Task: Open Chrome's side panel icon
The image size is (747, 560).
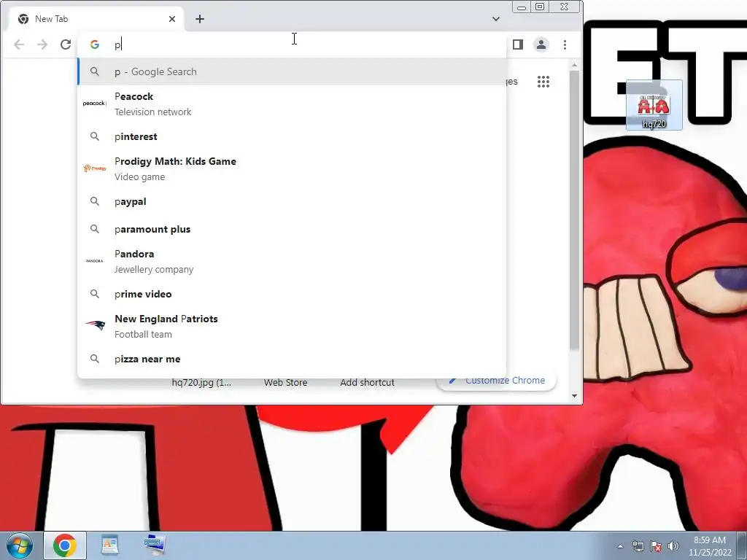Action: [x=518, y=44]
